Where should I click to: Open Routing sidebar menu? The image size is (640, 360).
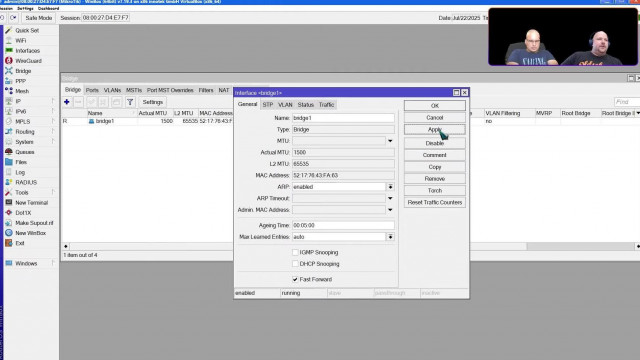pyautogui.click(x=25, y=132)
